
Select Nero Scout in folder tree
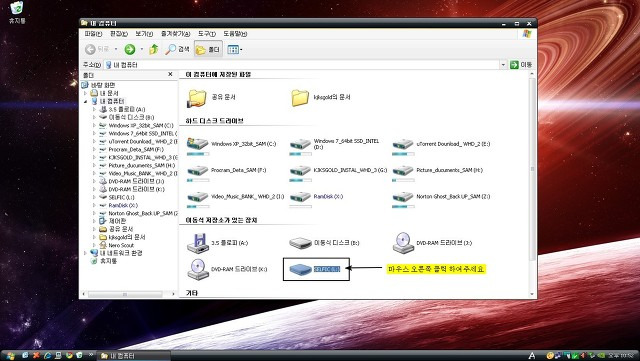click(121, 245)
